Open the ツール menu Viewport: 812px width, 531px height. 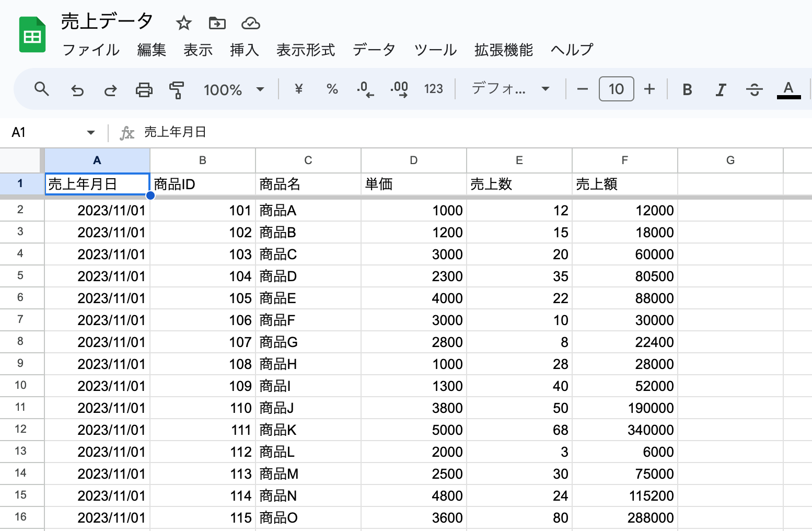coord(435,50)
